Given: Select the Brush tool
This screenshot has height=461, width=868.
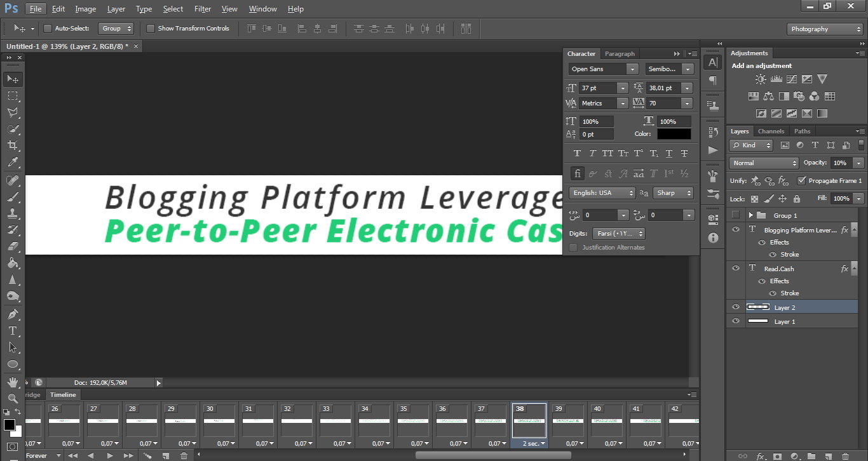Looking at the screenshot, I should point(13,197).
